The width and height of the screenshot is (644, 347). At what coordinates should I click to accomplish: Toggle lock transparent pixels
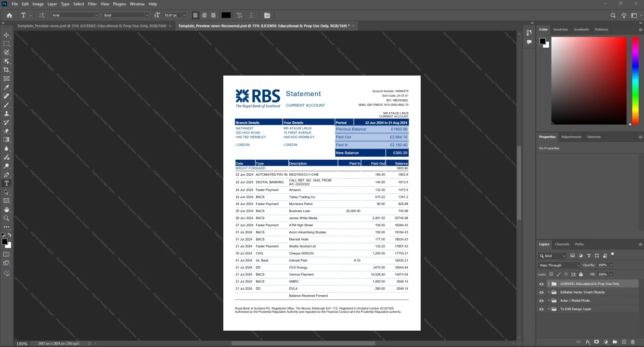(551, 274)
